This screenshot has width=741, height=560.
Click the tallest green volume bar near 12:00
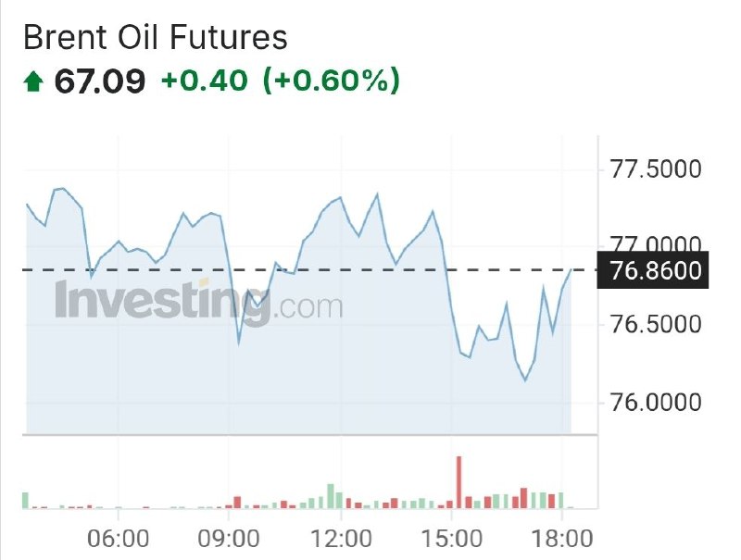pos(331,496)
